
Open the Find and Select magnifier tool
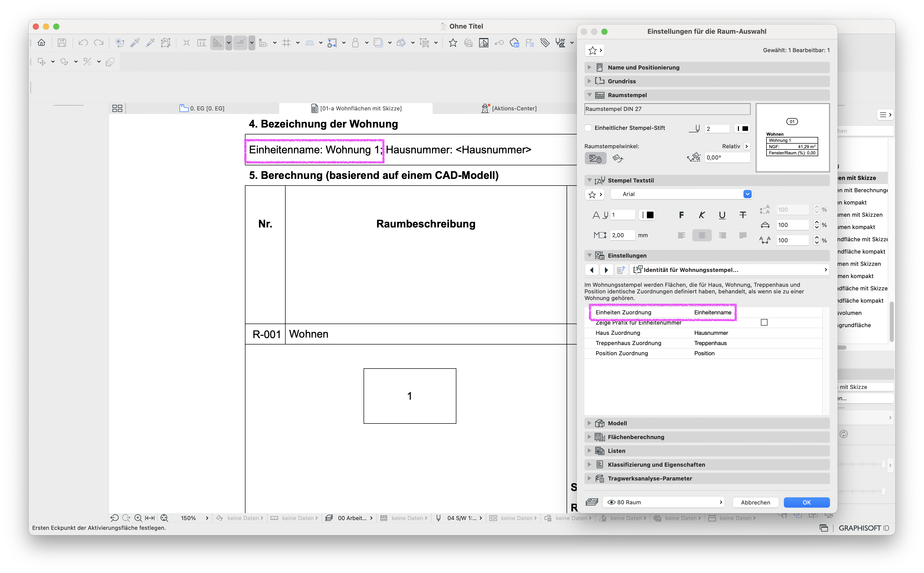click(120, 43)
